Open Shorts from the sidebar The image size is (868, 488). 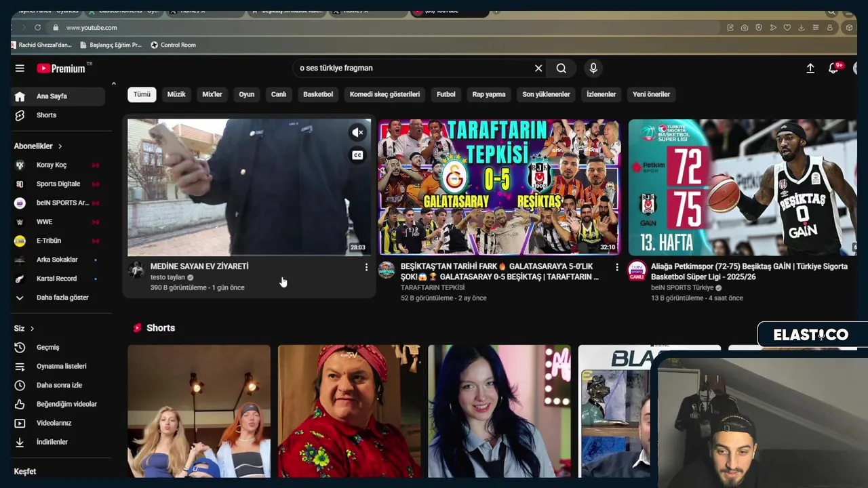tap(58, 115)
